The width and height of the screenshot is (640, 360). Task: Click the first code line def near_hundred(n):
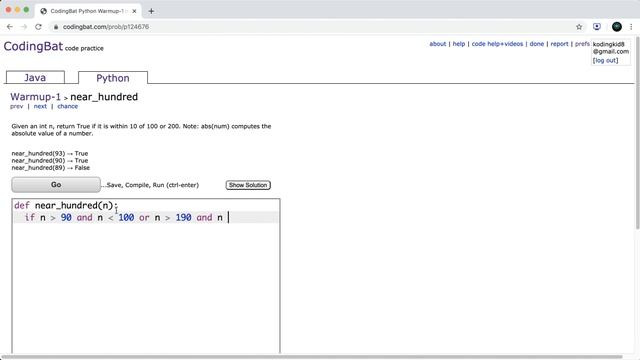coord(66,205)
